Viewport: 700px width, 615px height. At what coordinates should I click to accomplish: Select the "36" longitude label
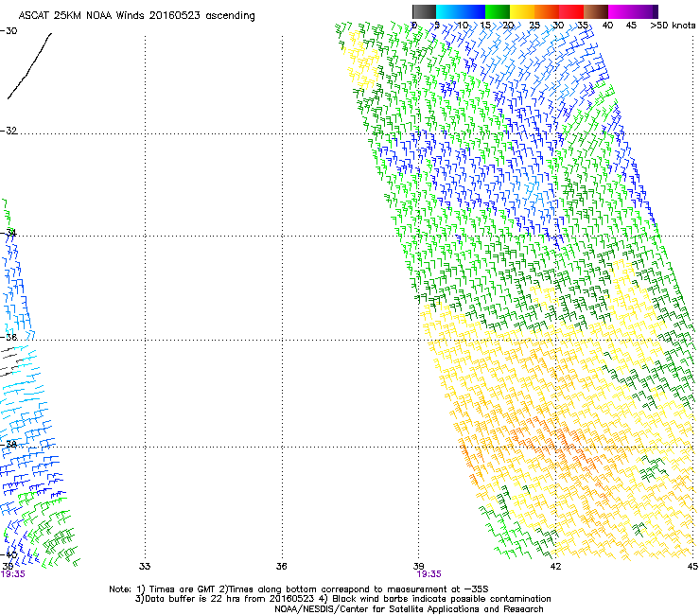[281, 567]
